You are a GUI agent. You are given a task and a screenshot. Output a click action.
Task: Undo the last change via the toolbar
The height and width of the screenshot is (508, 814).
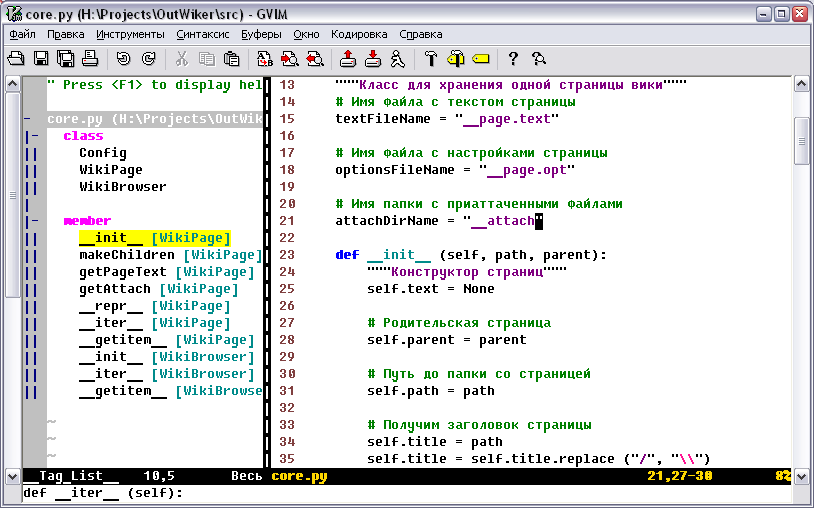point(123,58)
